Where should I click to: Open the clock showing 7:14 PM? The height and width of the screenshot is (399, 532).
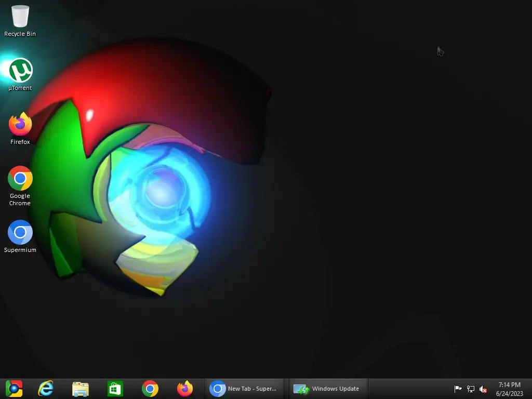click(510, 389)
